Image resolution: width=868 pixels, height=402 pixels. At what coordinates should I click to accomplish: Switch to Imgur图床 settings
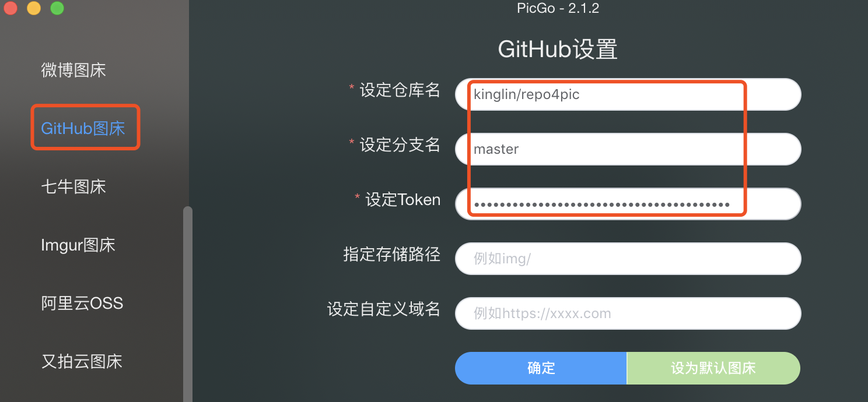78,245
